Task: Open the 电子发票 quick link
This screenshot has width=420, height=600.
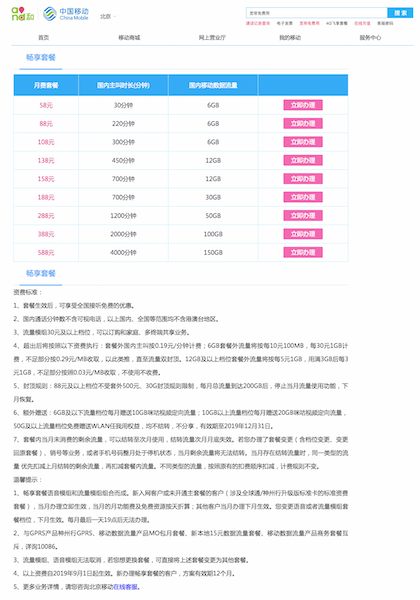Action: (x=285, y=23)
